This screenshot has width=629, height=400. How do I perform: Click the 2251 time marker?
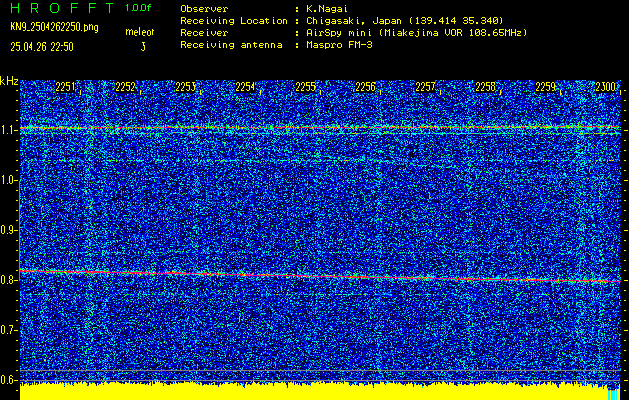point(65,87)
